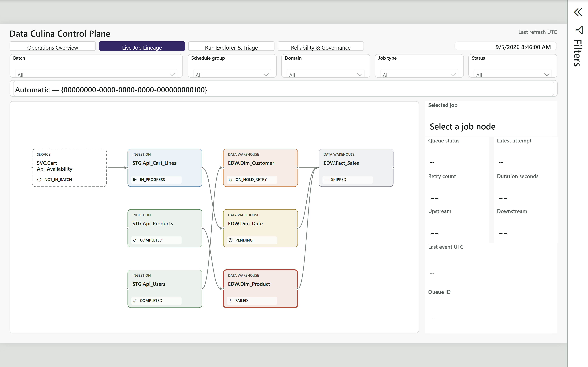Open Run Explorer & Triage tab
The image size is (588, 367).
coord(231,46)
